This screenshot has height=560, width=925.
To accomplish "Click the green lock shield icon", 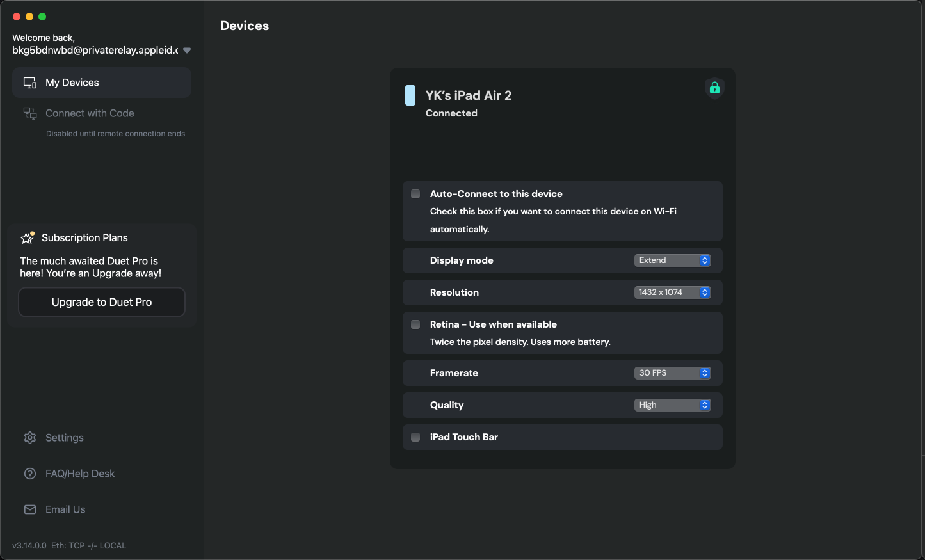I will click(714, 88).
